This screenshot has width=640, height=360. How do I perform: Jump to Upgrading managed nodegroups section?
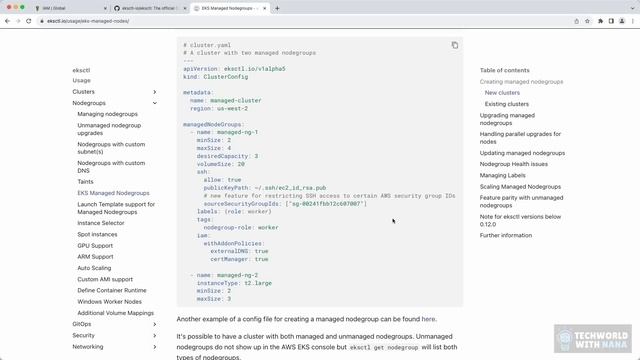pyautogui.click(x=507, y=119)
